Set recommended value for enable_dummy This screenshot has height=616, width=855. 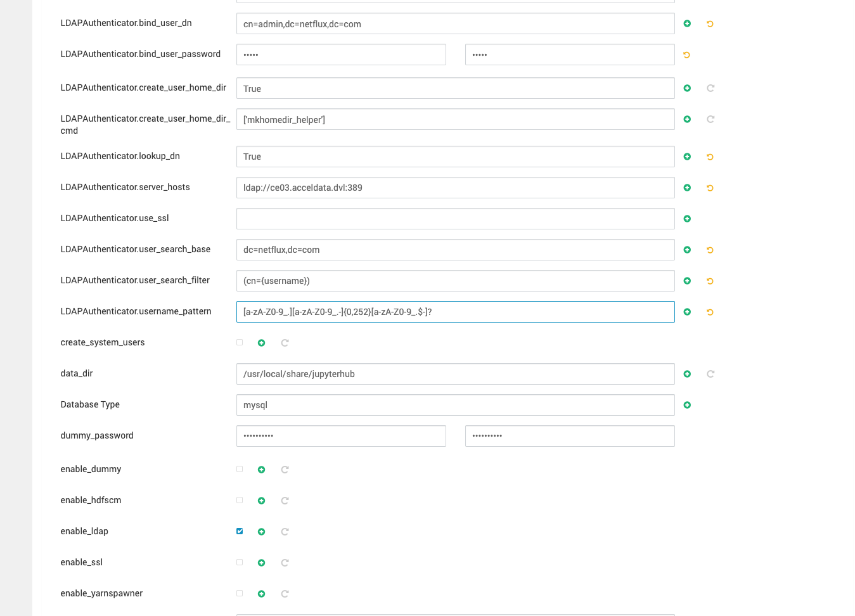tap(285, 470)
